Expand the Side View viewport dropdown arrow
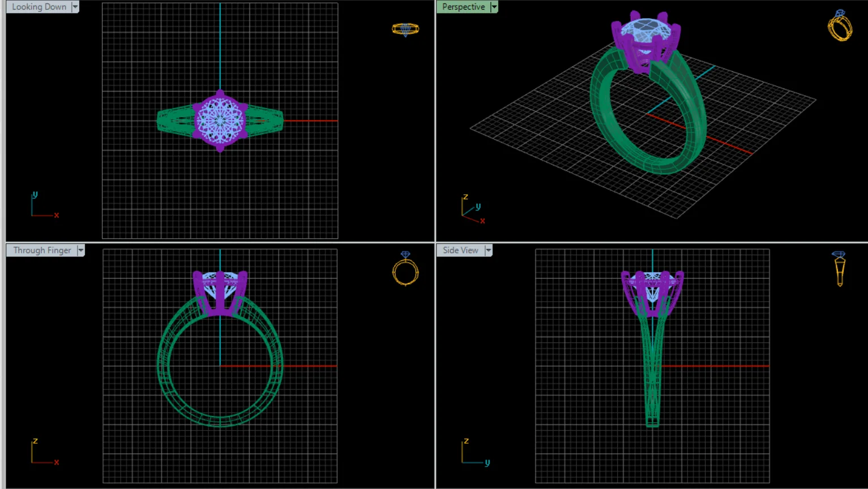This screenshot has width=868, height=489. point(488,250)
